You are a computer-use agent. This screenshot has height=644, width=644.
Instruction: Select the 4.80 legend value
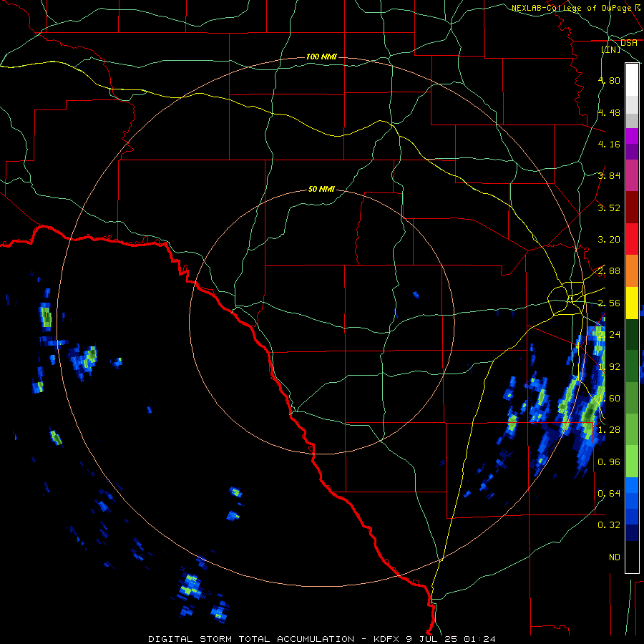click(x=609, y=80)
